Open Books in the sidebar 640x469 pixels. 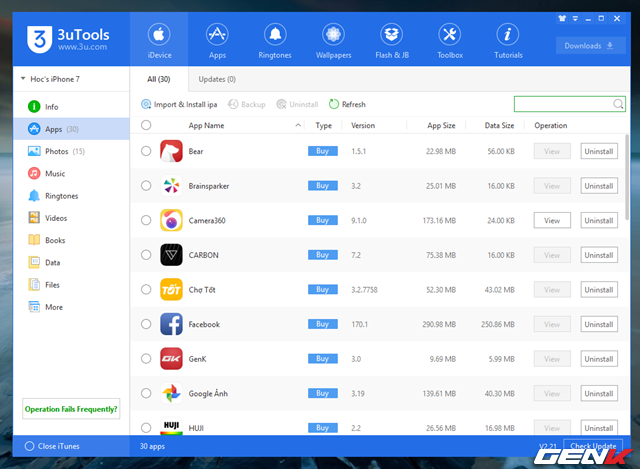click(x=71, y=240)
